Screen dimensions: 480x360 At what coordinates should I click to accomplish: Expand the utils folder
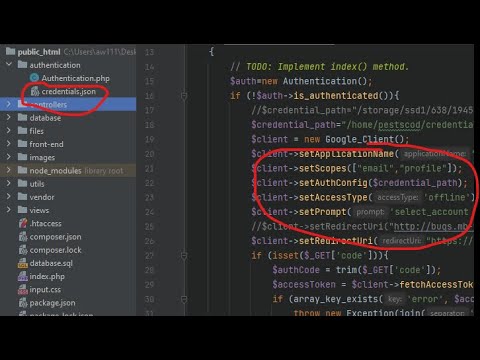[9, 183]
